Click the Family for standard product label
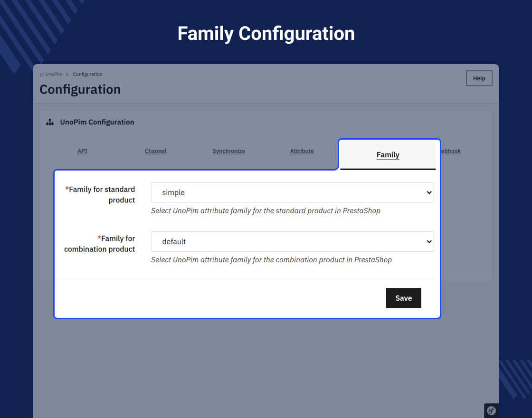Screen dimensions: 532x418 [x=100, y=195]
